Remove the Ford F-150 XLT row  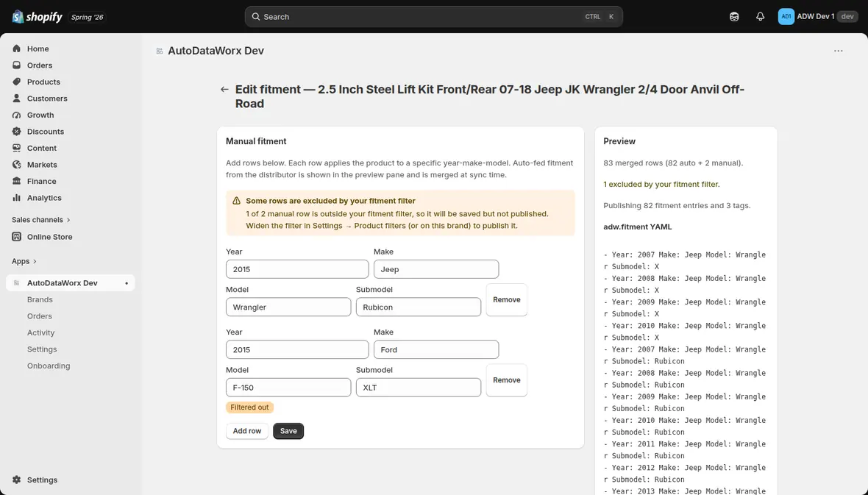tap(507, 380)
